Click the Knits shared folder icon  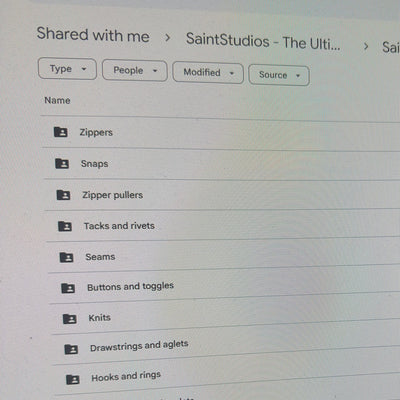(x=70, y=319)
